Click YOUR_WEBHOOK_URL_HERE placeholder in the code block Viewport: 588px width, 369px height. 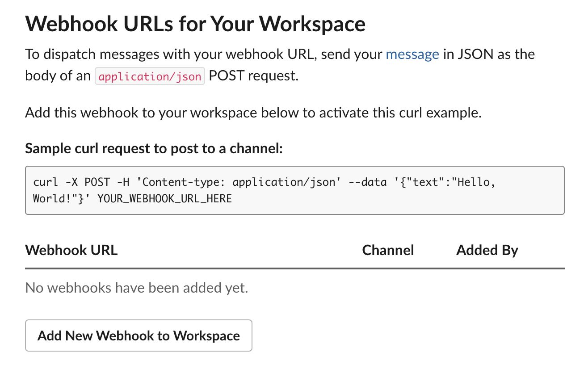(164, 198)
